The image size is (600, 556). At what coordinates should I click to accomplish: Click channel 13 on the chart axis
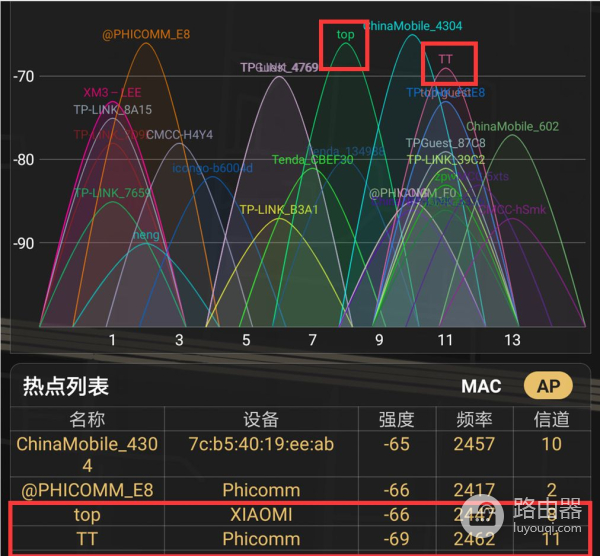point(512,340)
